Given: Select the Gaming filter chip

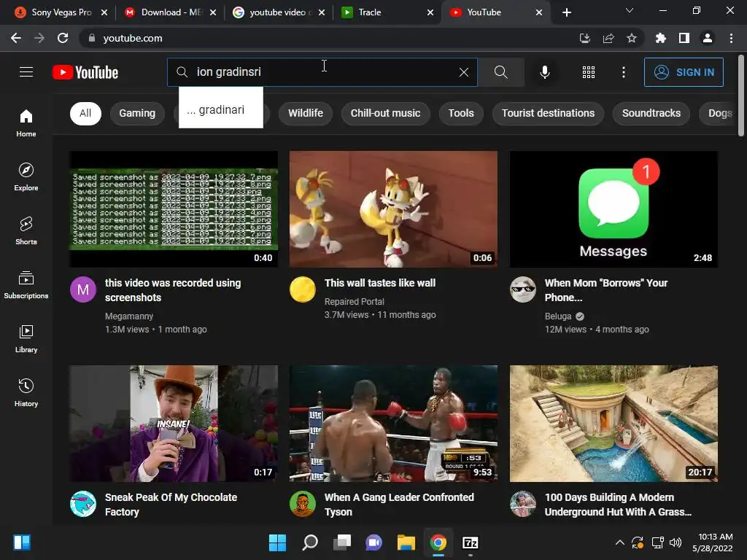Looking at the screenshot, I should tap(137, 113).
